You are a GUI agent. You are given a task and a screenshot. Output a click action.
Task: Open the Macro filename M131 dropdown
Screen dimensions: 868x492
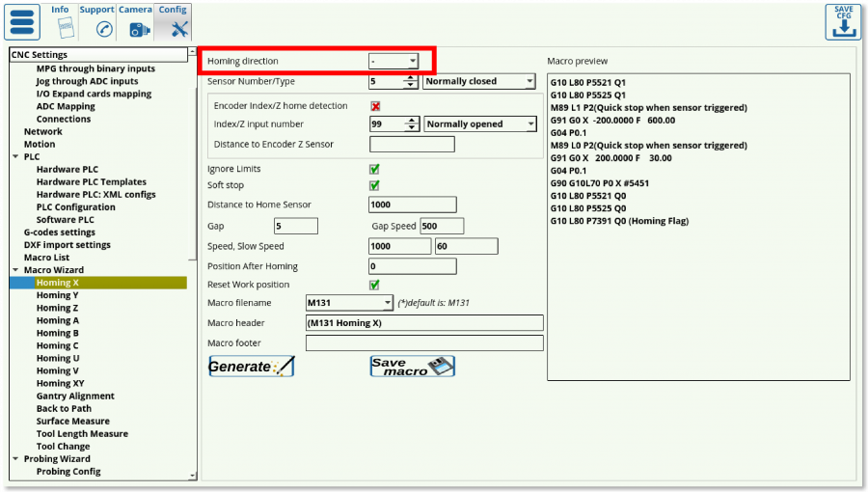click(x=349, y=303)
